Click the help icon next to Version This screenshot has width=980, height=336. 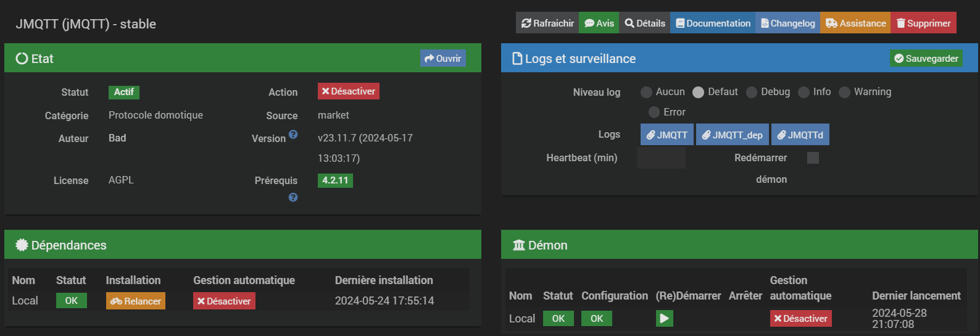coord(293,134)
